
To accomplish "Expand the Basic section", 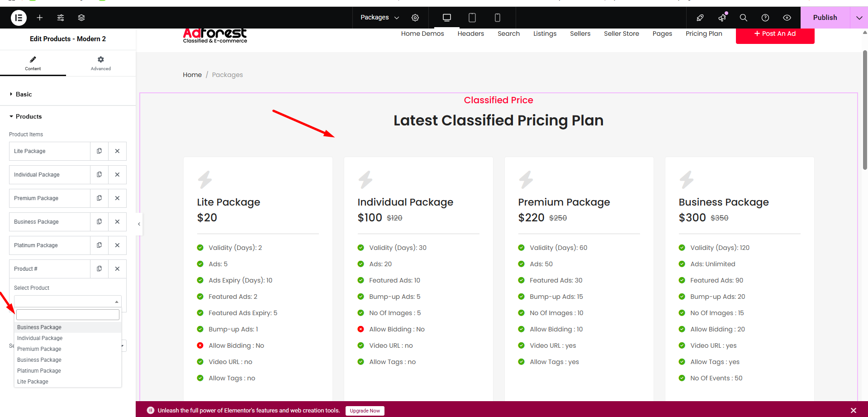I will coord(68,94).
